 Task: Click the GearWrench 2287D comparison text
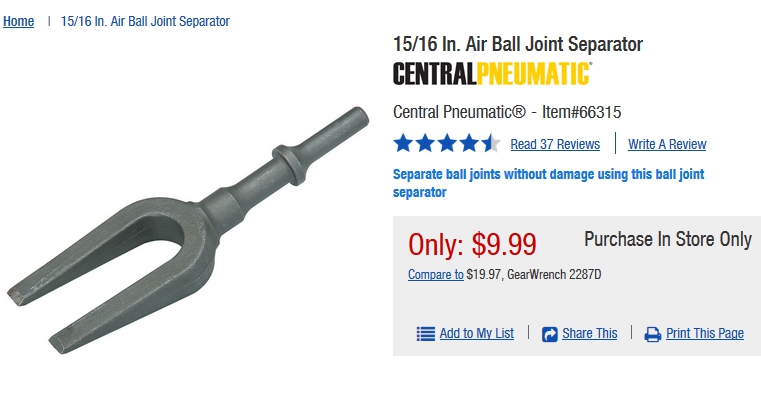point(554,274)
